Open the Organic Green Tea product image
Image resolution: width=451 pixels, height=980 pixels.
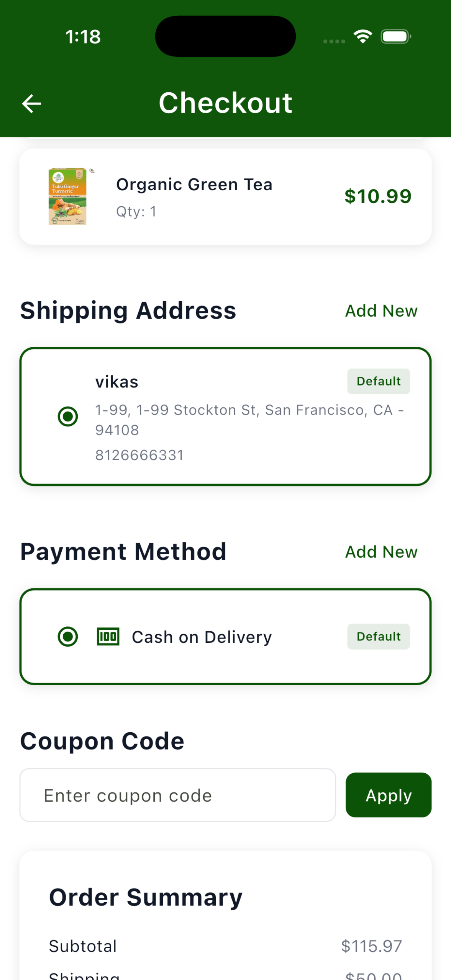(68, 196)
